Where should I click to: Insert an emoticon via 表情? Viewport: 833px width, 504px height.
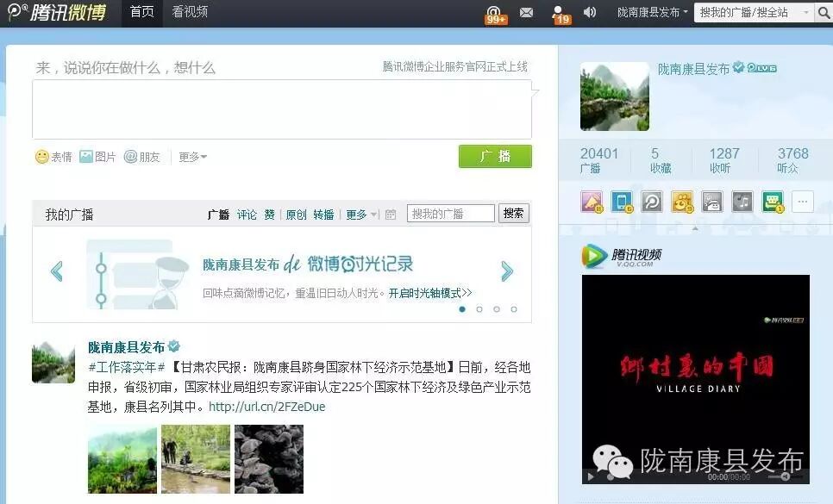[x=53, y=157]
